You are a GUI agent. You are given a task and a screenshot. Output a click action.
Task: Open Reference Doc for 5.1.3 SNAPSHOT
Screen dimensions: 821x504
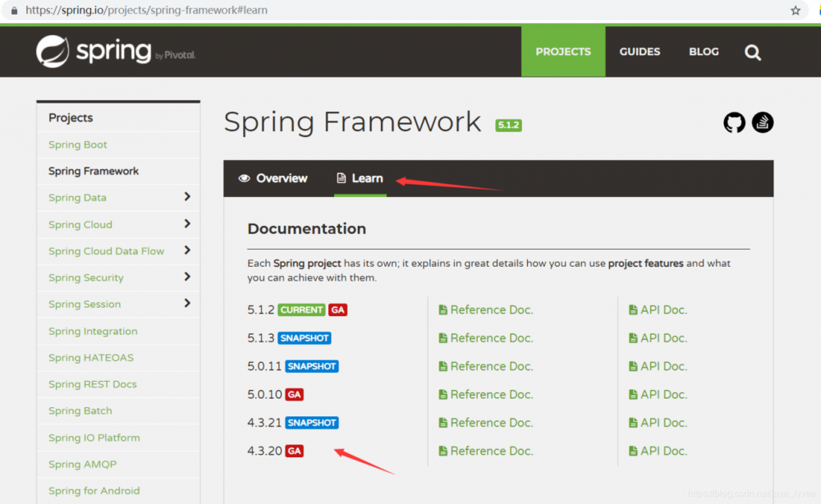[x=486, y=338]
